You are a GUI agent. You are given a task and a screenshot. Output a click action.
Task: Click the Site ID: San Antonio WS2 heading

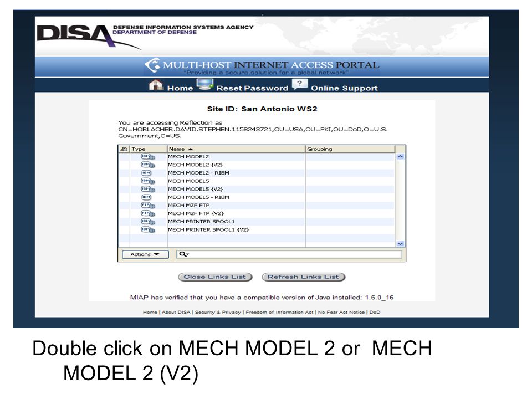point(262,109)
